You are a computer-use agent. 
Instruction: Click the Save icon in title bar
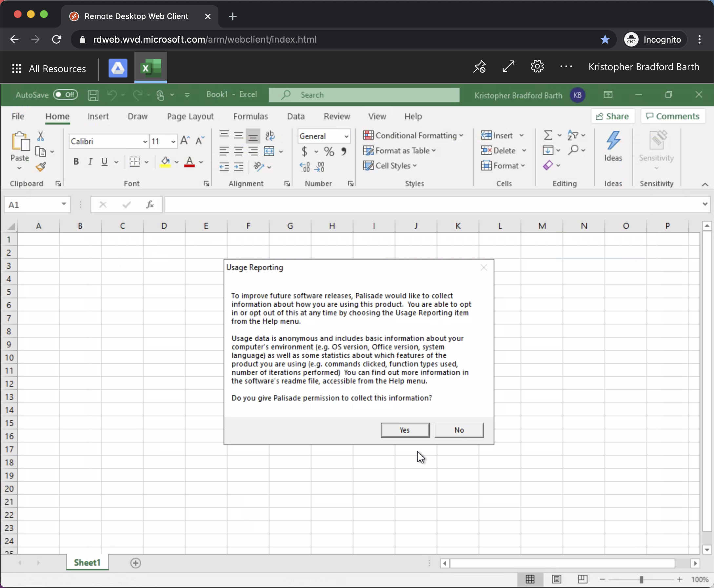(x=93, y=95)
